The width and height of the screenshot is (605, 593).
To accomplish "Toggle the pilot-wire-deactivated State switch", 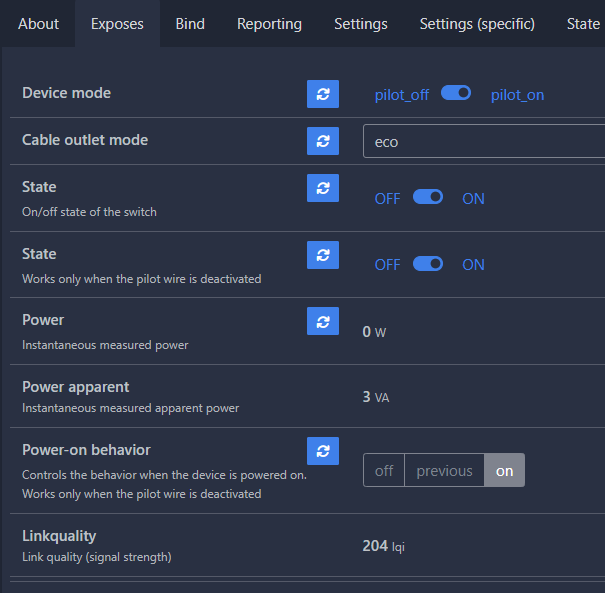I will tap(428, 264).
